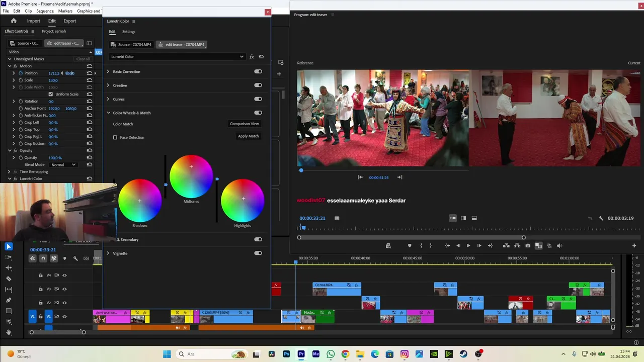This screenshot has width=644, height=362.
Task: Toggle the Vignette section switch
Action: [258, 253]
